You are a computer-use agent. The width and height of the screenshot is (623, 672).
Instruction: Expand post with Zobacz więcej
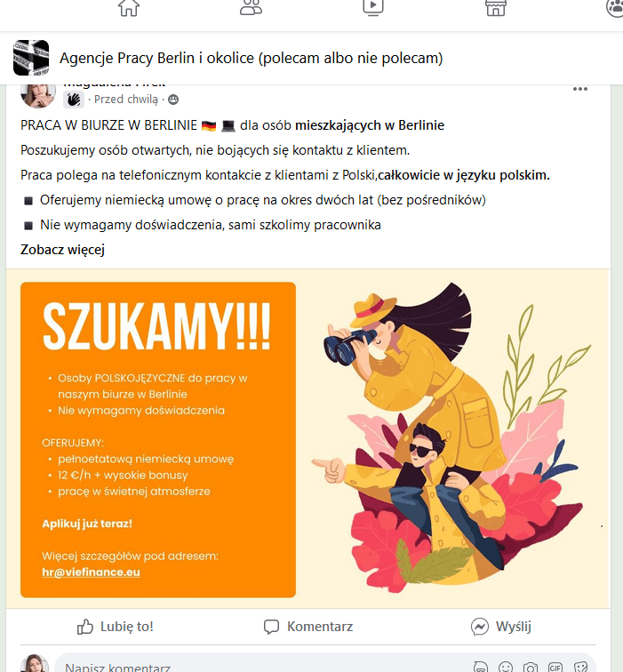point(62,250)
